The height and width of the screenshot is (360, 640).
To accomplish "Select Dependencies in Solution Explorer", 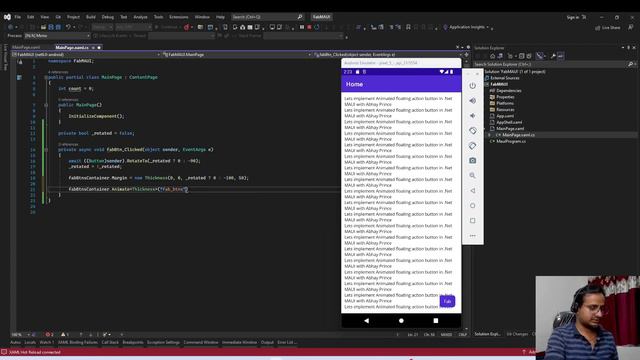I will click(x=509, y=91).
